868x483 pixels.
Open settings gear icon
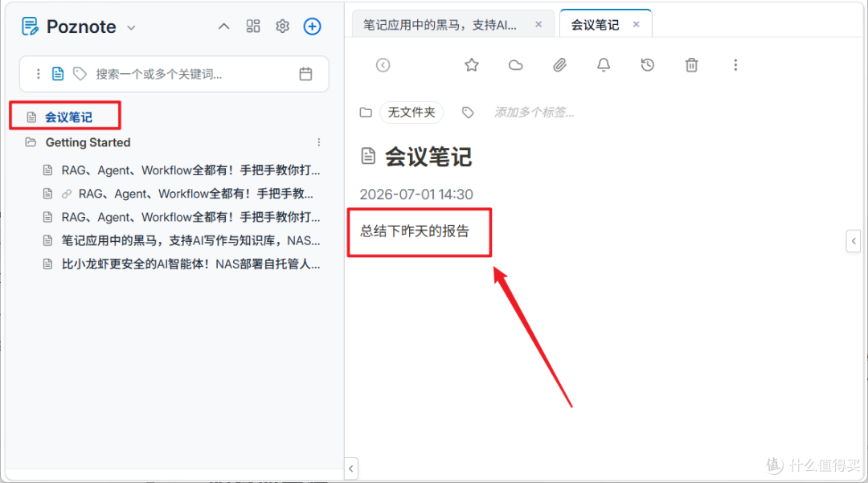pos(282,26)
